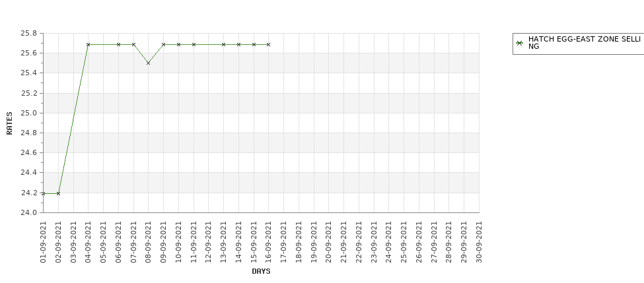Click the data point marker above 15-09-2021
The height and width of the screenshot is (283, 644).
click(x=254, y=44)
